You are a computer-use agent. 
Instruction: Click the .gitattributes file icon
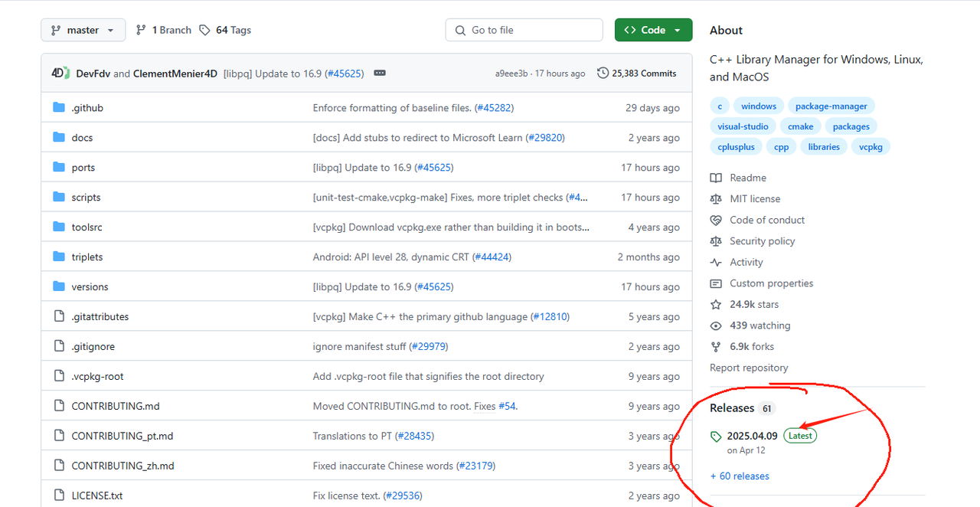coord(59,316)
